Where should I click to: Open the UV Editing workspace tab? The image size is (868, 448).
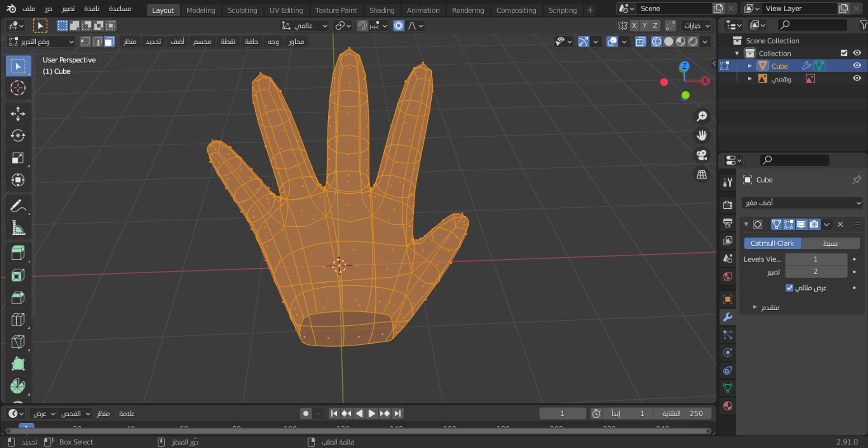[286, 10]
